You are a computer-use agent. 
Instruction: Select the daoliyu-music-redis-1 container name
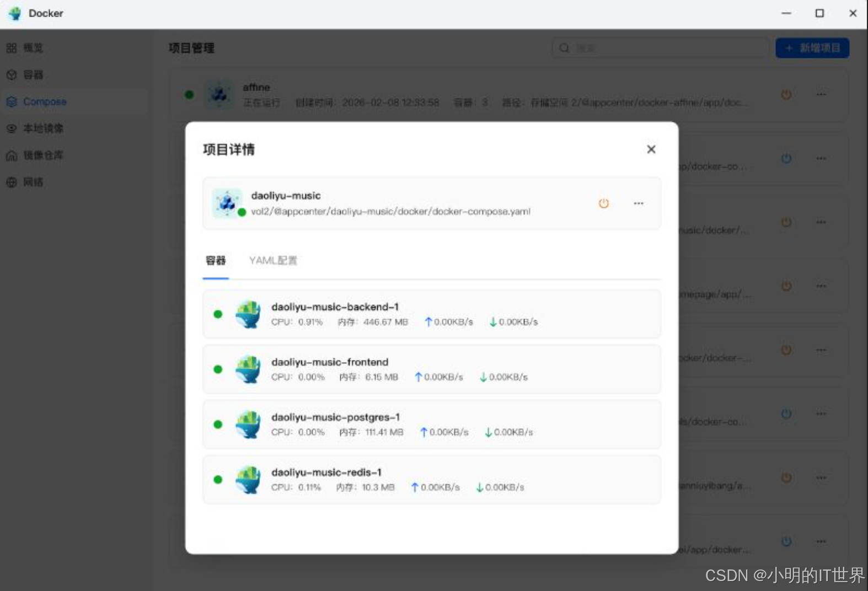[326, 472]
